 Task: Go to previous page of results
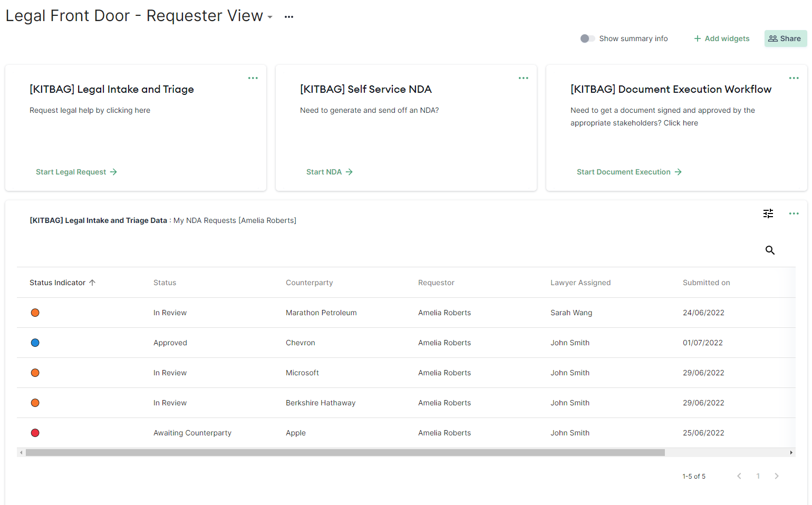pyautogui.click(x=739, y=476)
